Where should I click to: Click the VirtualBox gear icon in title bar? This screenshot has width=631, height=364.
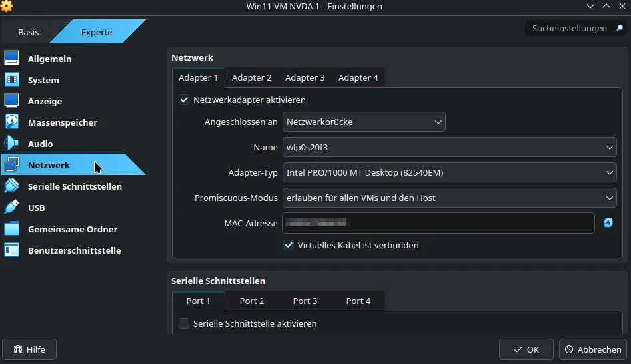7,6
